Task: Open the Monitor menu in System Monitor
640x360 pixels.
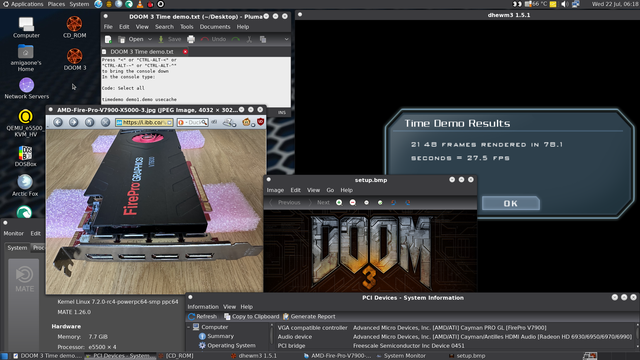Action: point(13,233)
